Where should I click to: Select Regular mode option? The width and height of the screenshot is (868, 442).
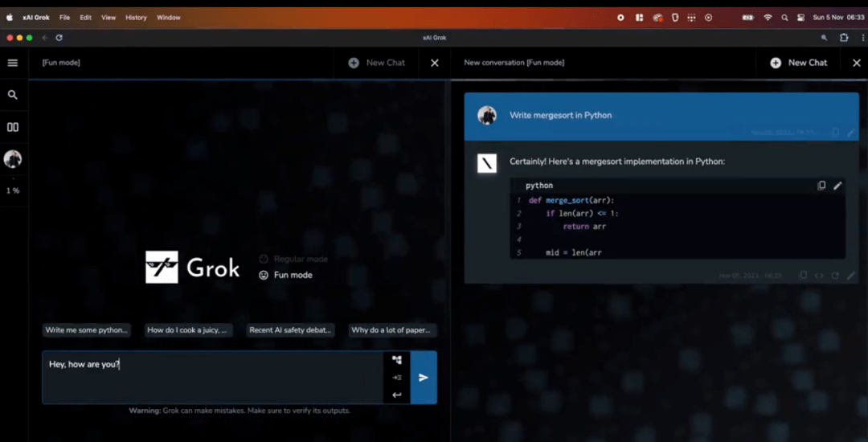(293, 259)
